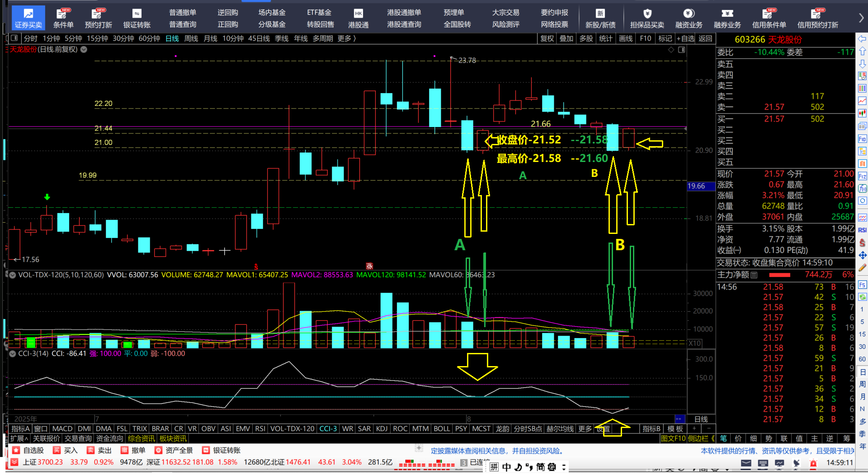Toggle the small square before 分时
868x476 pixels.
(x=14, y=38)
